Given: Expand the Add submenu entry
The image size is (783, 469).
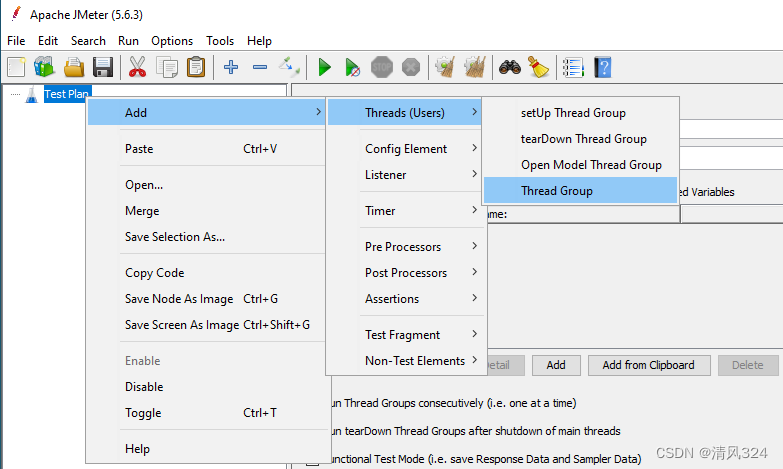Looking at the screenshot, I should point(206,112).
